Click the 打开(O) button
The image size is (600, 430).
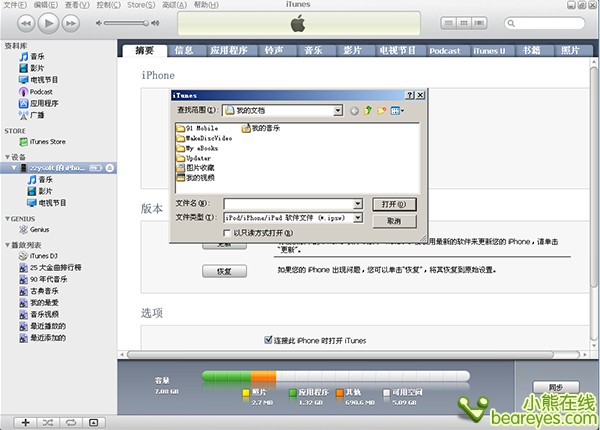click(x=394, y=204)
